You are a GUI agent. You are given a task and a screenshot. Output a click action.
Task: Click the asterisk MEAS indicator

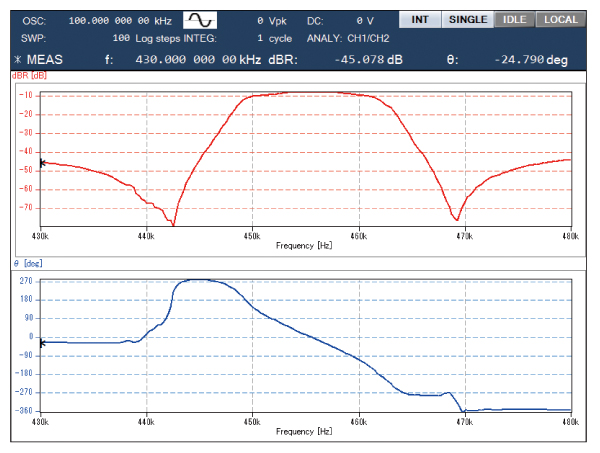(x=38, y=60)
